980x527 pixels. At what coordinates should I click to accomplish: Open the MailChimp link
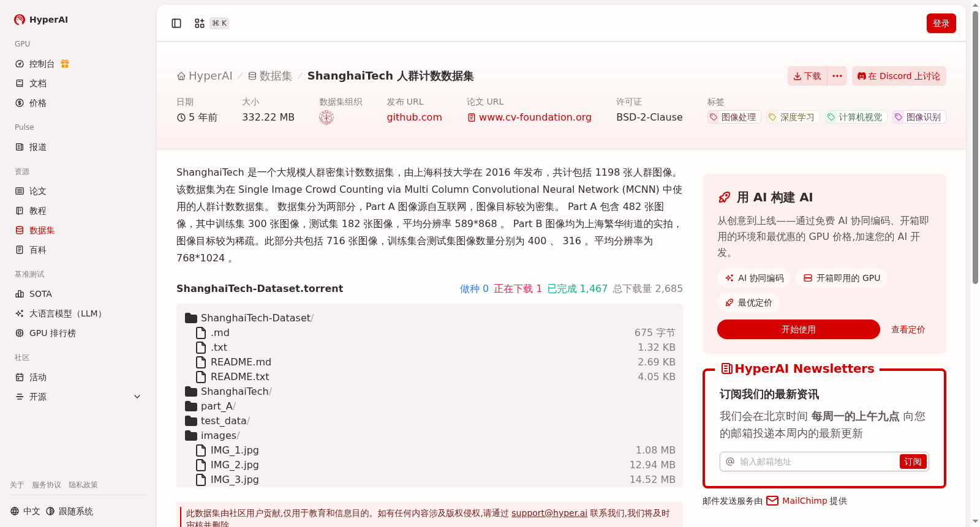pos(797,501)
